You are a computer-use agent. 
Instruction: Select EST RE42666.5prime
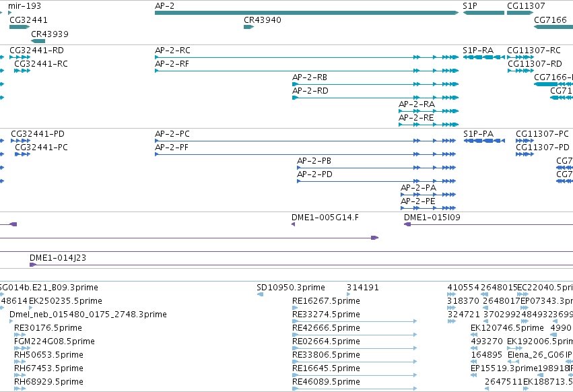[354, 335]
